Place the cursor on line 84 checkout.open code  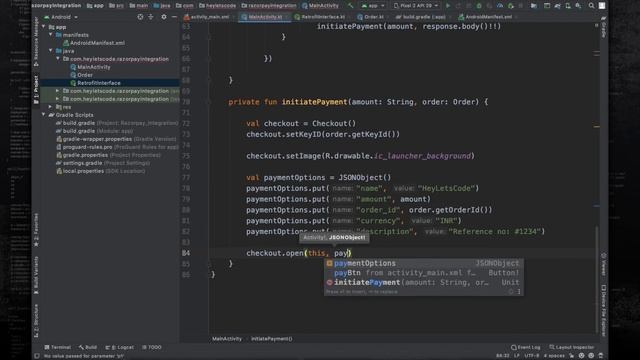coord(299,253)
